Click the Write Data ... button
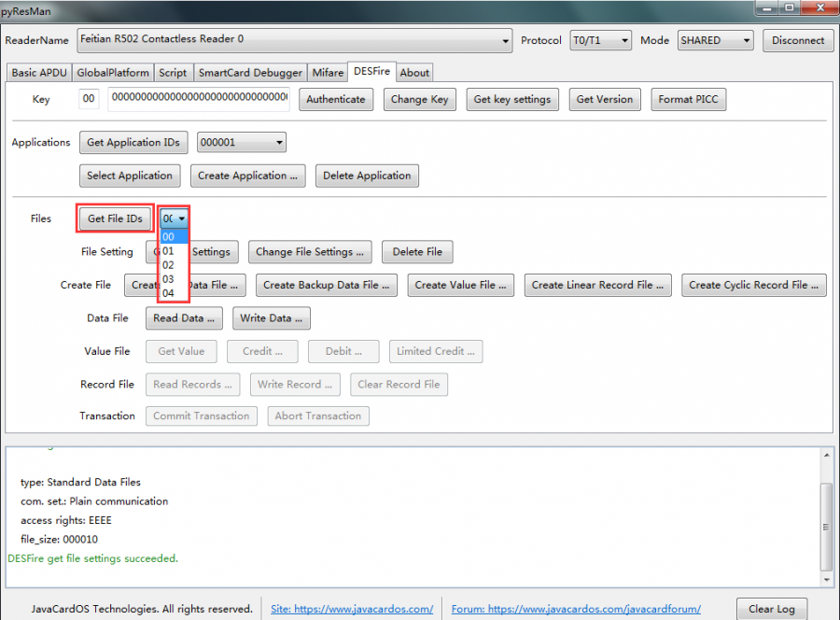 click(x=271, y=318)
